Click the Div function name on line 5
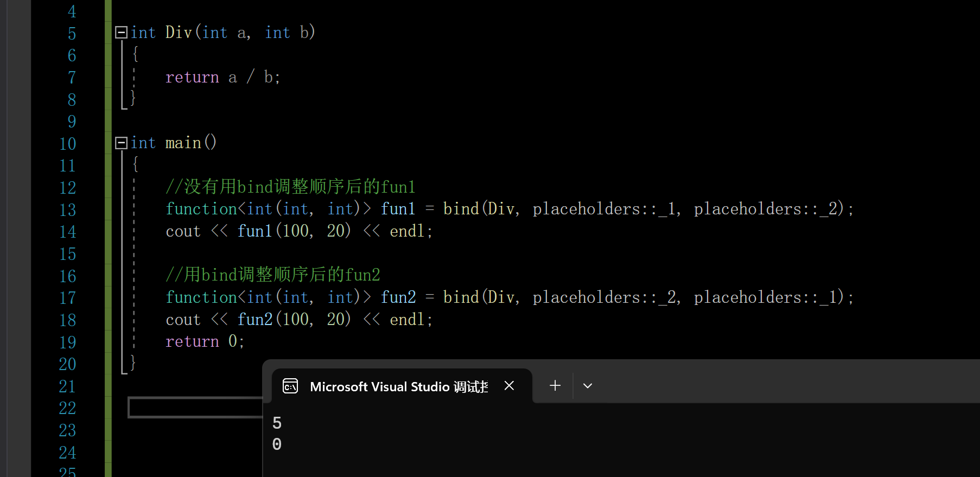This screenshot has width=980, height=477. pyautogui.click(x=179, y=33)
